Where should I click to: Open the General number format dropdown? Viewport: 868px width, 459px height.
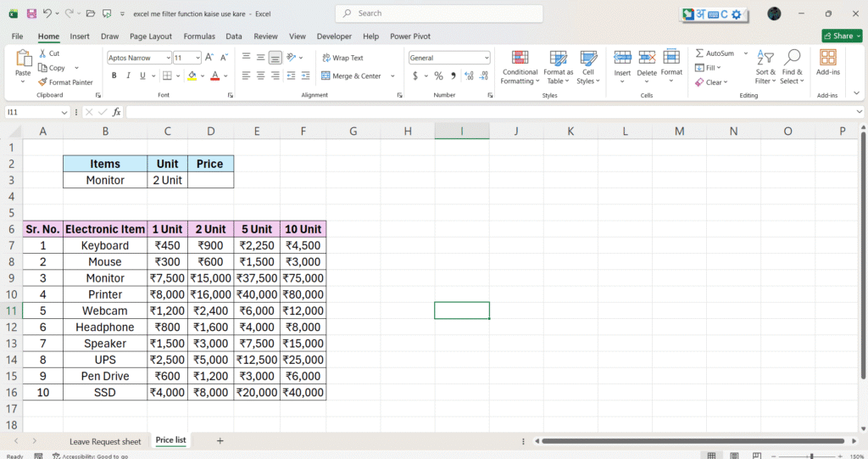(x=487, y=58)
